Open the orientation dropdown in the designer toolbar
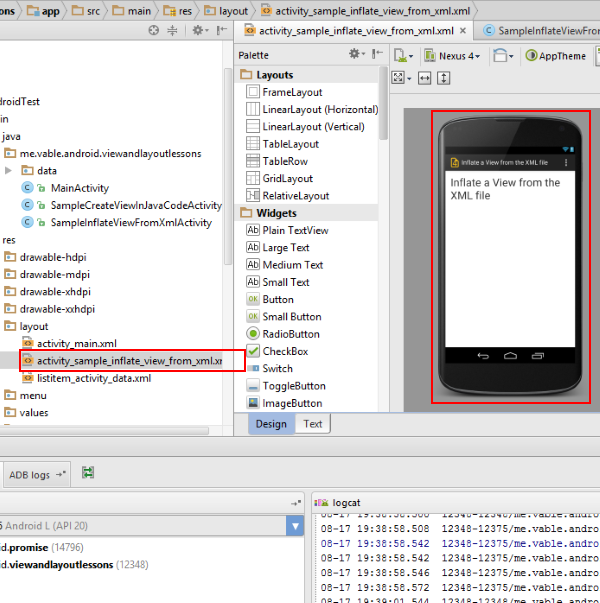This screenshot has height=603, width=600. point(503,56)
